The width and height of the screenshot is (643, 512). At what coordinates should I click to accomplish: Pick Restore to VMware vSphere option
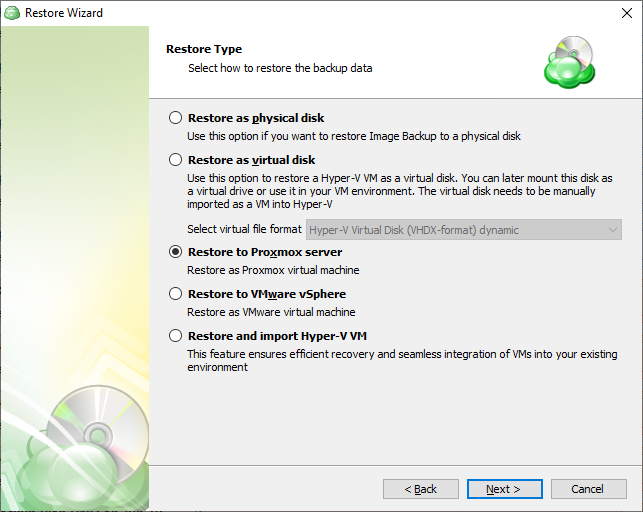[x=176, y=294]
